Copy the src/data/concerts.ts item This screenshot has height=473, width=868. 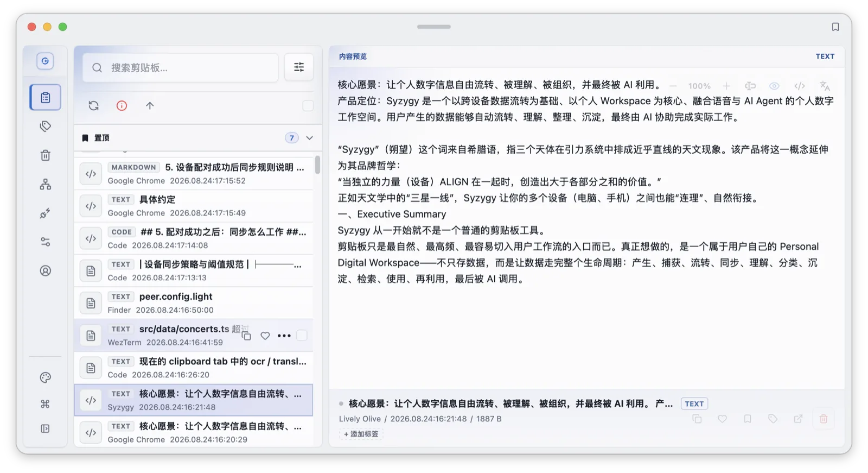pos(246,336)
